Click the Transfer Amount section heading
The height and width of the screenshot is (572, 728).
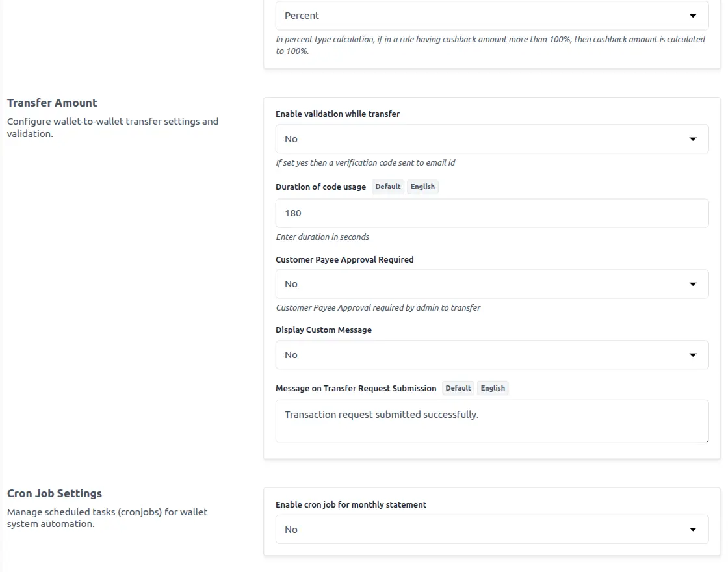(52, 103)
